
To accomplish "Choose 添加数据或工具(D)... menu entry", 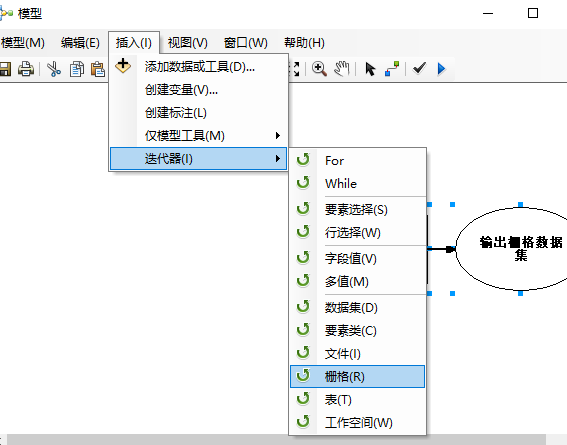I will (198, 67).
